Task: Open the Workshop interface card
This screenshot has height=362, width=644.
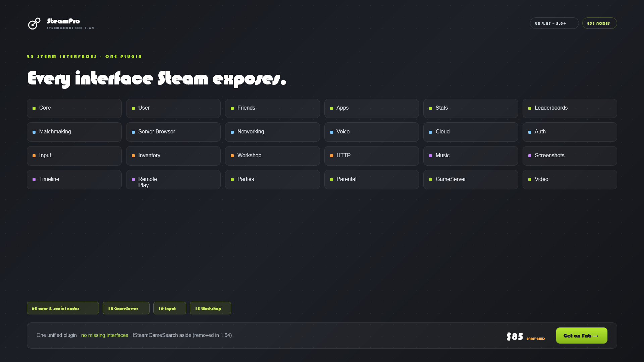Action: point(272,156)
